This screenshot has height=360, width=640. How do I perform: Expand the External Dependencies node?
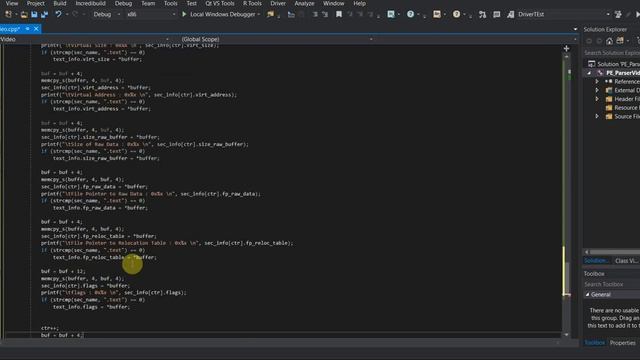pyautogui.click(x=597, y=90)
